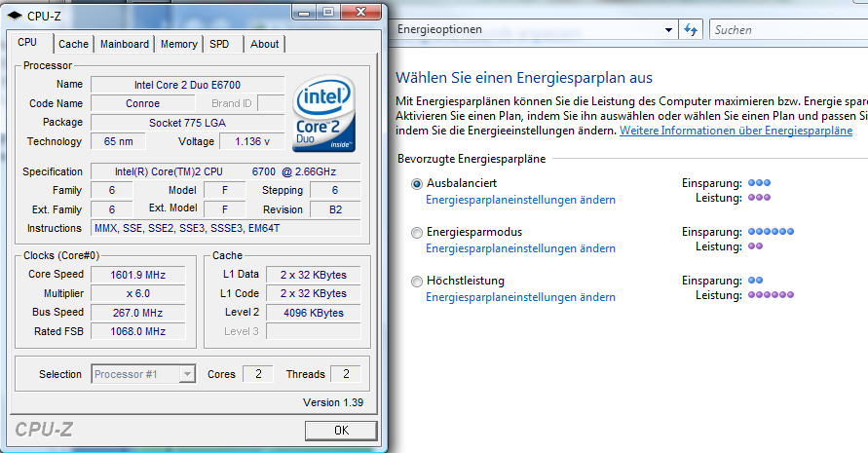
Task: Click the Bus Speed value 267.0 MHz
Action: click(x=137, y=313)
